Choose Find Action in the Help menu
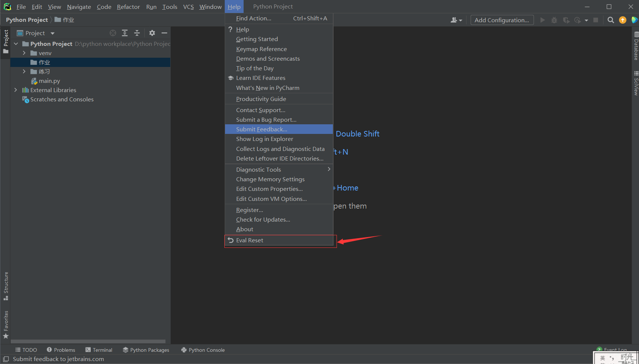 point(279,18)
